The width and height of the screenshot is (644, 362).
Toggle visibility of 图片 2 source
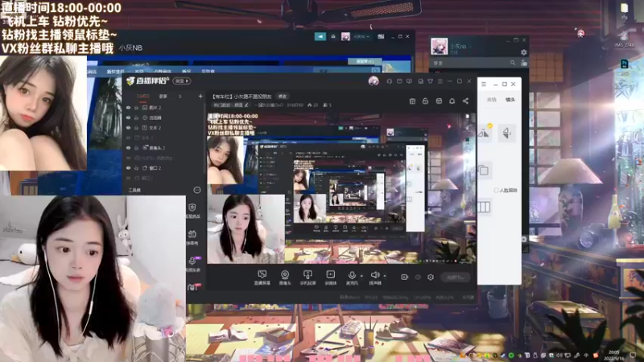tap(128, 108)
